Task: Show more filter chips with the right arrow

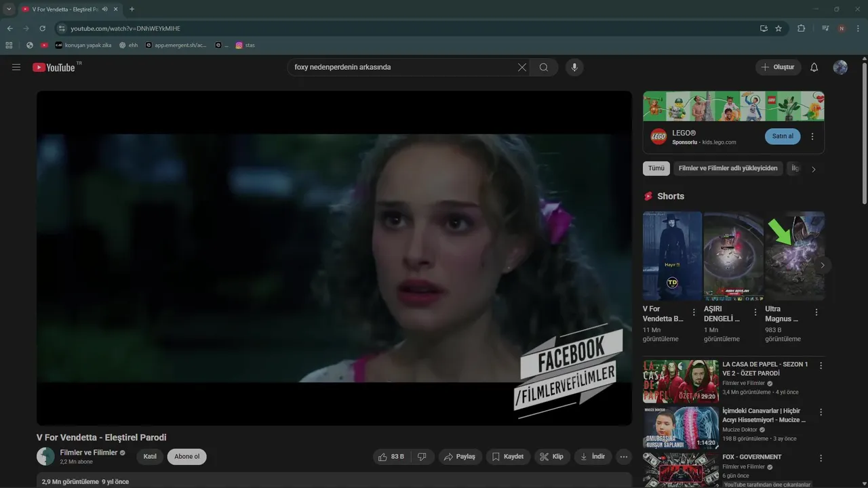Action: tap(814, 169)
